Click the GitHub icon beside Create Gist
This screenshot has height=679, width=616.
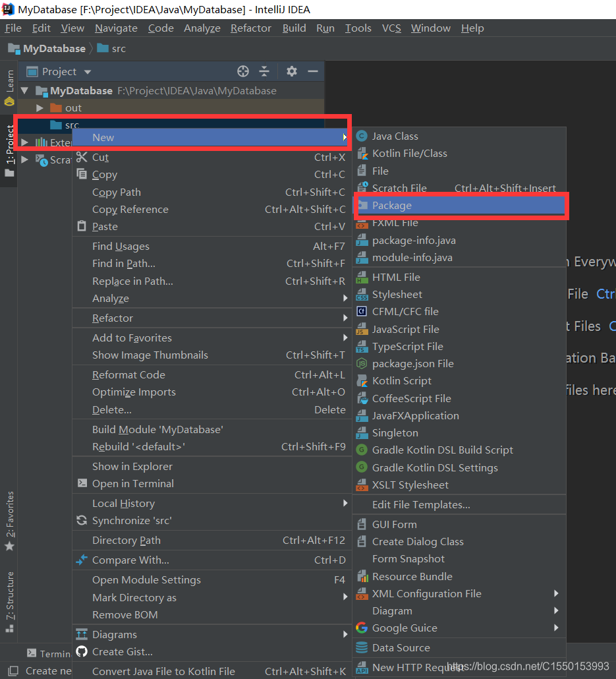tap(82, 652)
